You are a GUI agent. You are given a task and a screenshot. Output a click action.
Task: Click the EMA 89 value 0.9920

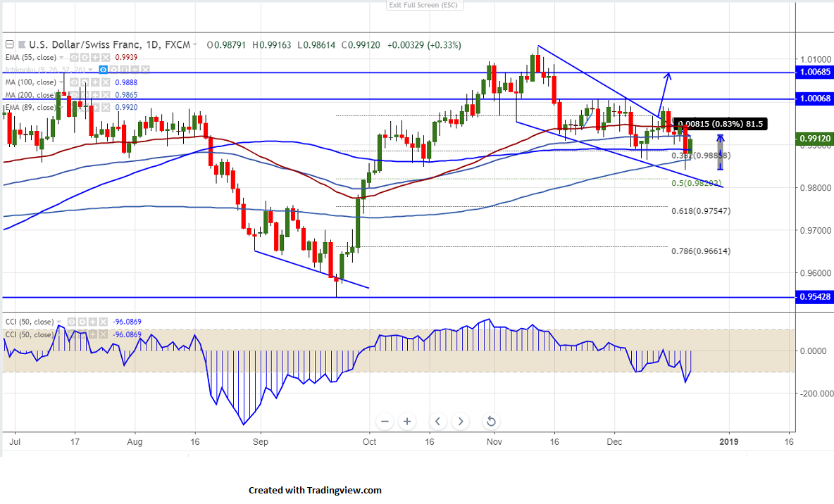coord(126,108)
